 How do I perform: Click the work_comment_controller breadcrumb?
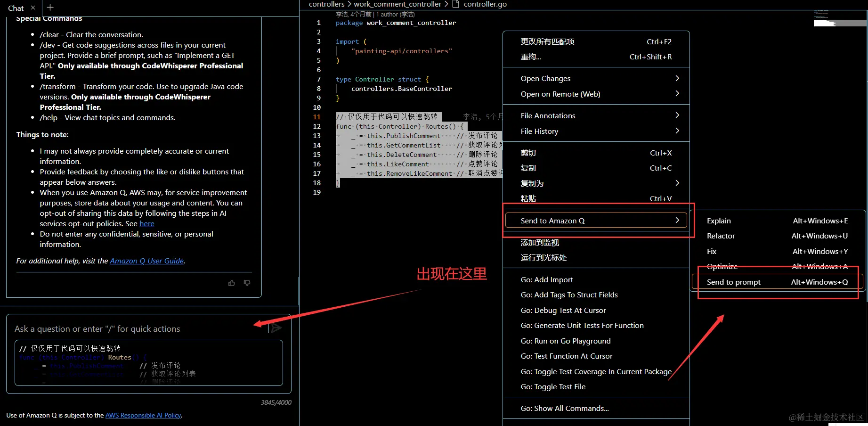pyautogui.click(x=397, y=4)
